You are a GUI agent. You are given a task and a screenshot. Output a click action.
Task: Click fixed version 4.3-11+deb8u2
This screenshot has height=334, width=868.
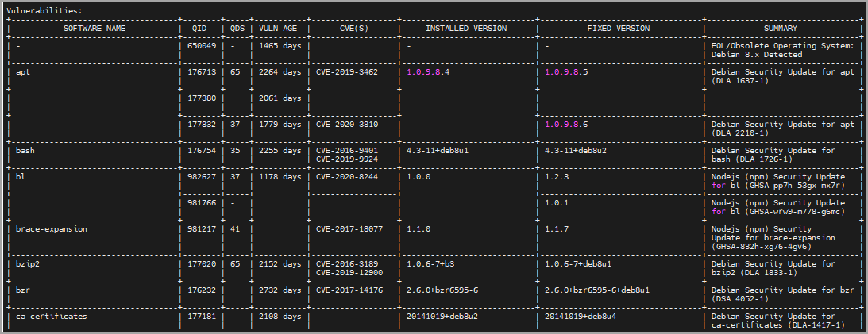click(577, 151)
